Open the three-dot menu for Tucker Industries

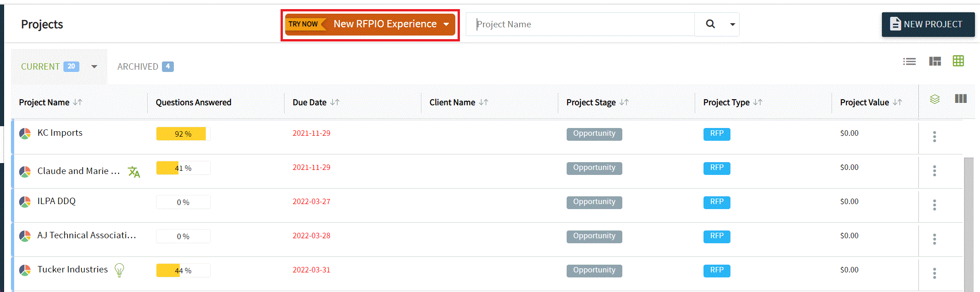(x=934, y=273)
